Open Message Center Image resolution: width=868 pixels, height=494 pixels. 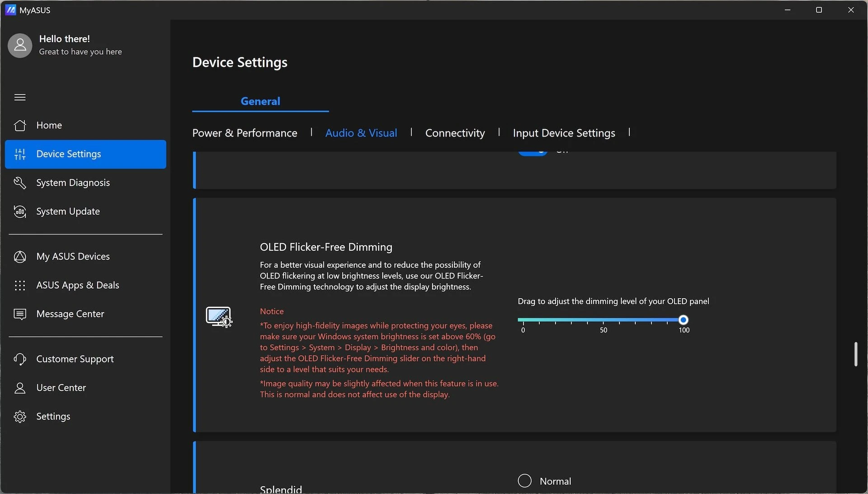pos(85,314)
